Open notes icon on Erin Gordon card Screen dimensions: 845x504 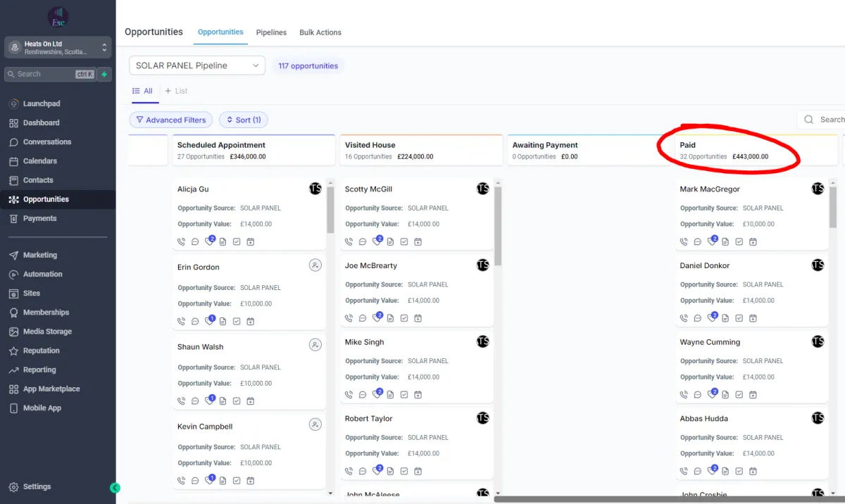(223, 321)
